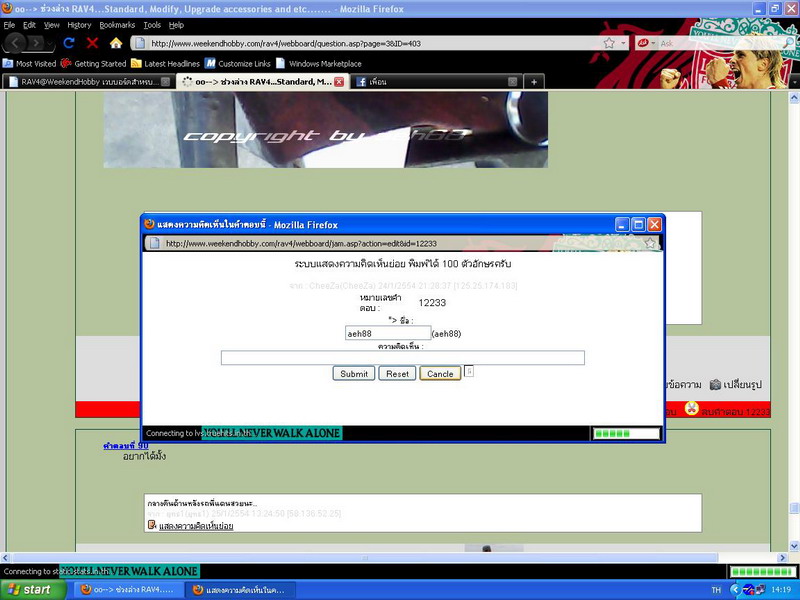The width and height of the screenshot is (800, 600).
Task: Close the active RAV4 Standard, Modify tab
Action: tap(339, 81)
